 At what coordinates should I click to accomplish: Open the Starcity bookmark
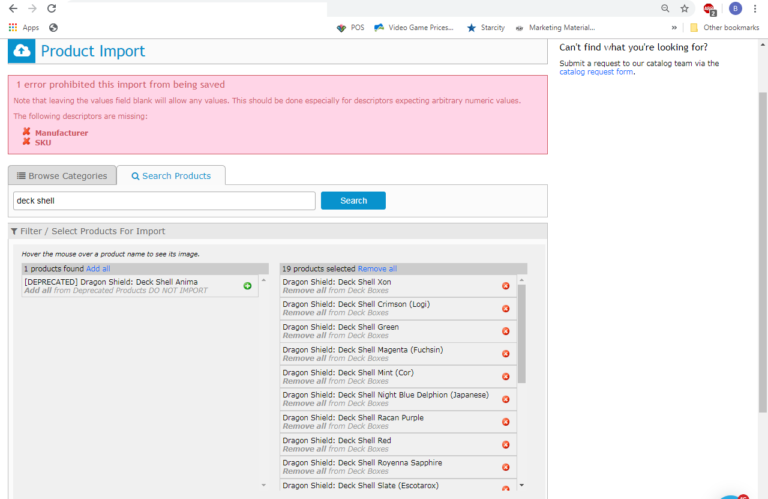click(x=486, y=27)
